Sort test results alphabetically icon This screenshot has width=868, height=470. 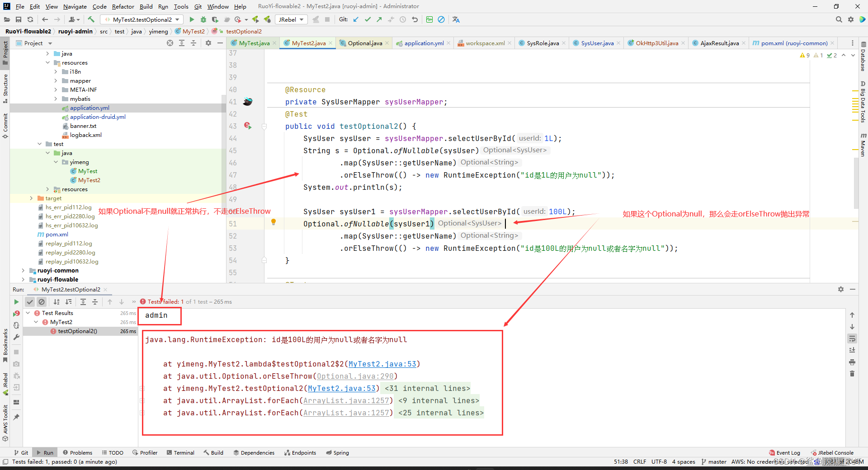[57, 302]
